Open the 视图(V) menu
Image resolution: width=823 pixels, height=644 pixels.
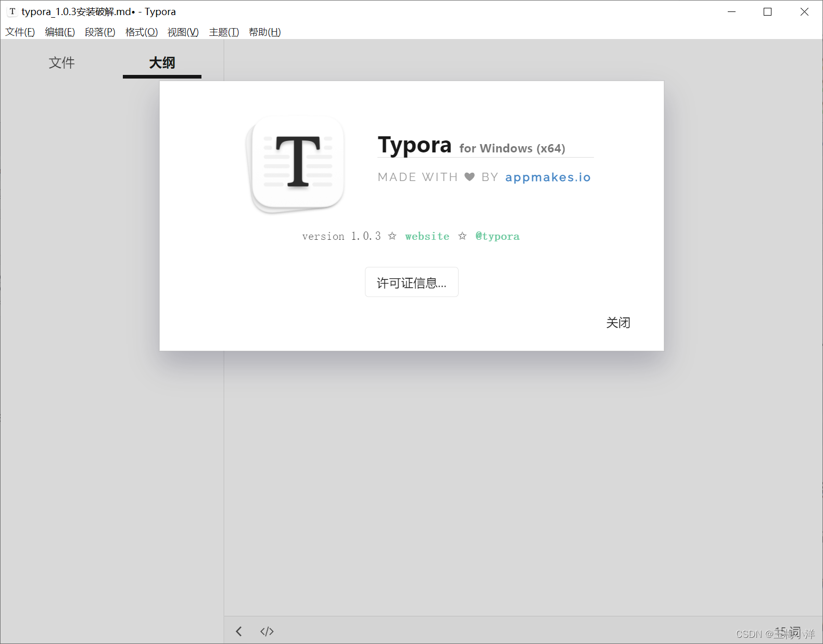[183, 32]
